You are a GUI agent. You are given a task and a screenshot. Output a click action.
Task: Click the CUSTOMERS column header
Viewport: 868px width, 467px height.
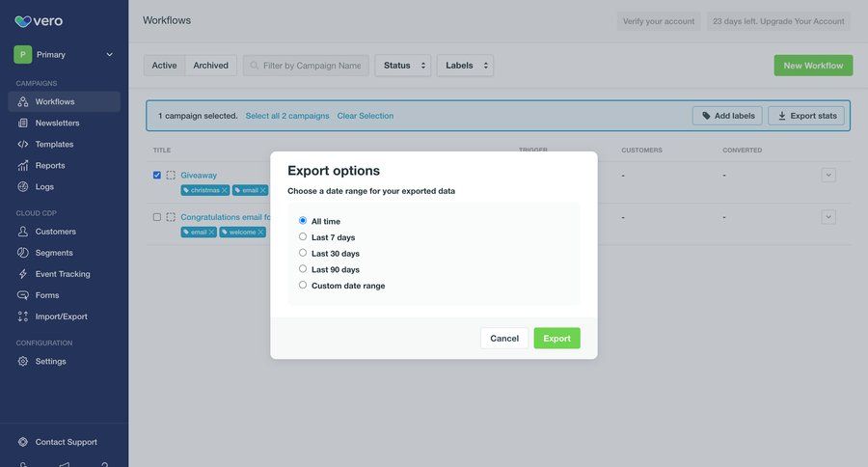tap(641, 151)
